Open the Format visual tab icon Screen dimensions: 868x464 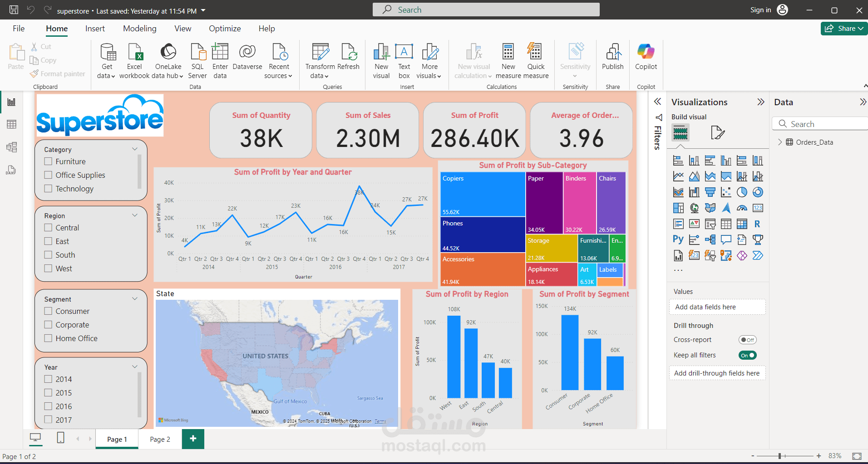coord(718,133)
